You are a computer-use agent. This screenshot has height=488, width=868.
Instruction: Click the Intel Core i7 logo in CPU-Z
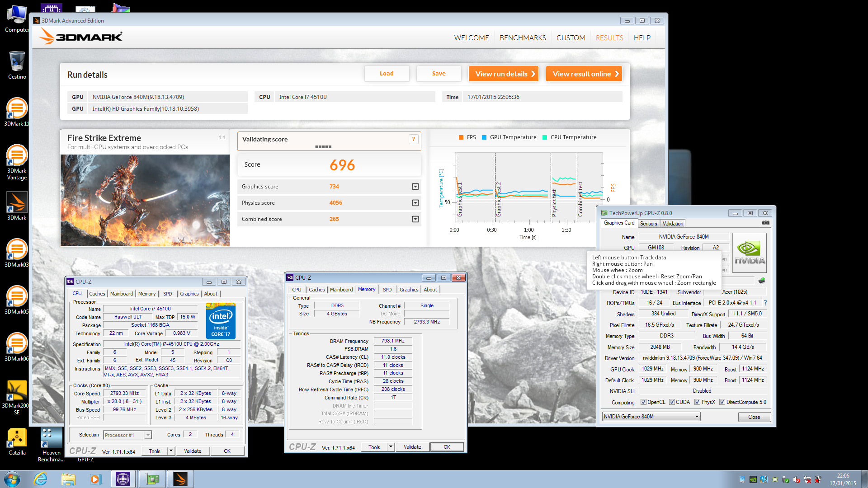coord(221,321)
